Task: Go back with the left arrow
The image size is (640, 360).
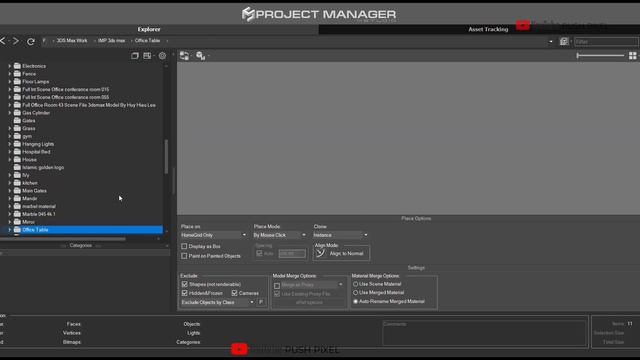Action: tap(2, 41)
